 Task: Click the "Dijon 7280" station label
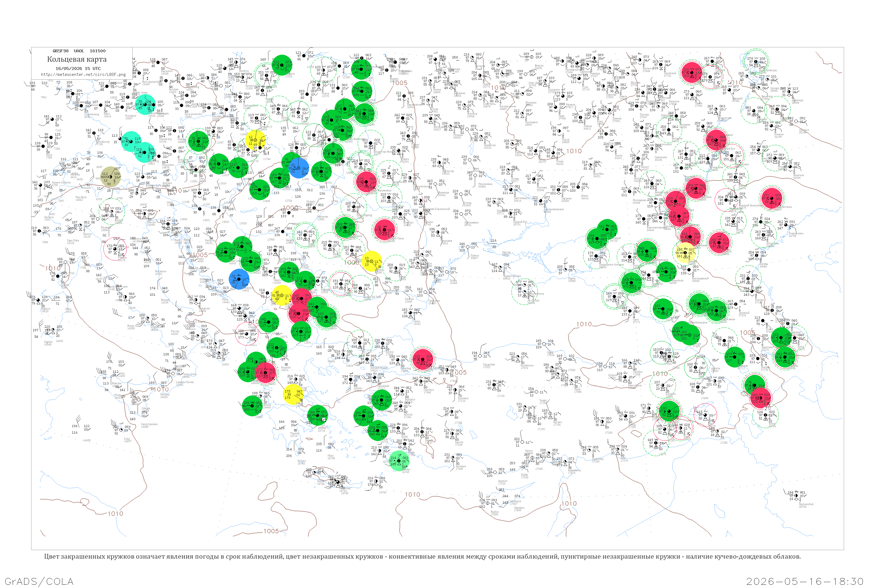point(49,156)
